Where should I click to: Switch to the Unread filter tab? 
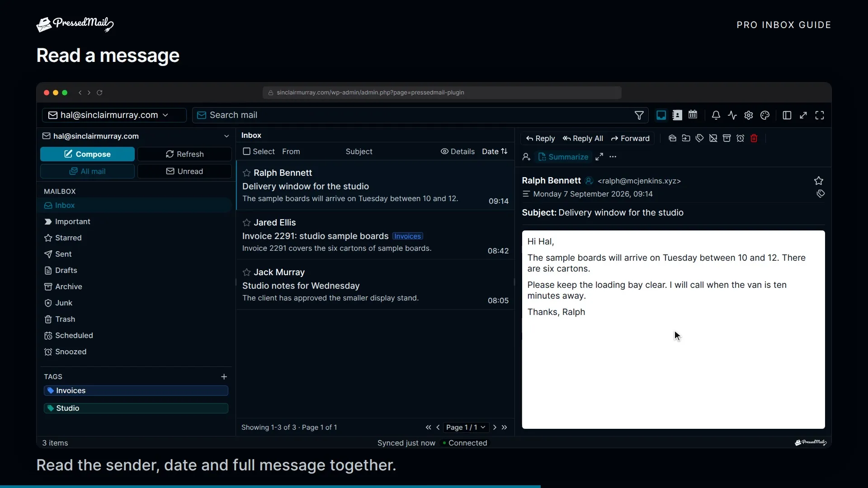[184, 171]
